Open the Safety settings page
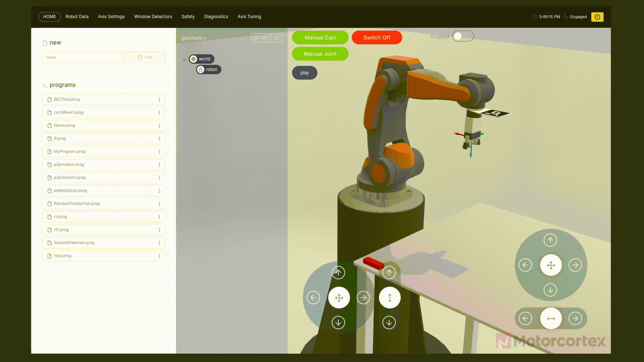The height and width of the screenshot is (362, 644). pyautogui.click(x=187, y=16)
